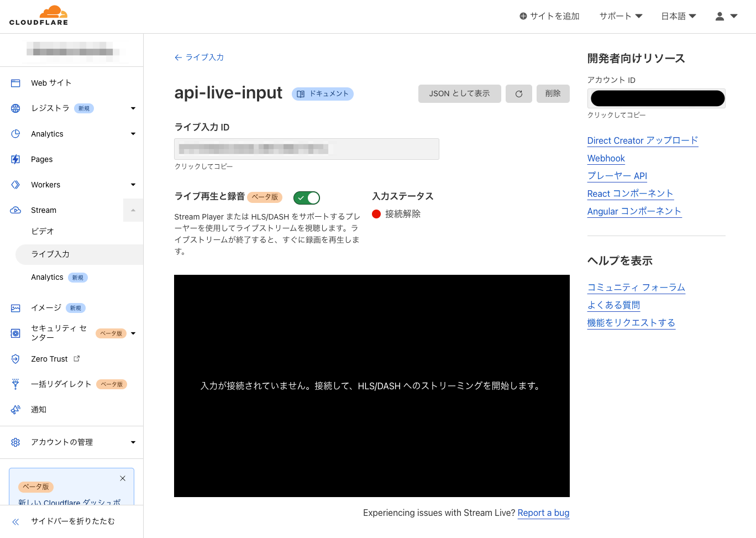Screen dimensions: 756x538
Task: Refresh the live input details
Action: coord(518,93)
